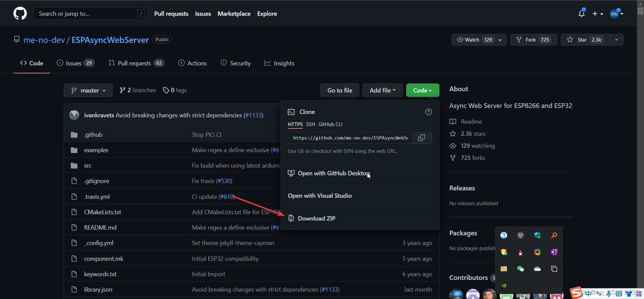Select the GitHub CLI clone tab

[x=330, y=124]
